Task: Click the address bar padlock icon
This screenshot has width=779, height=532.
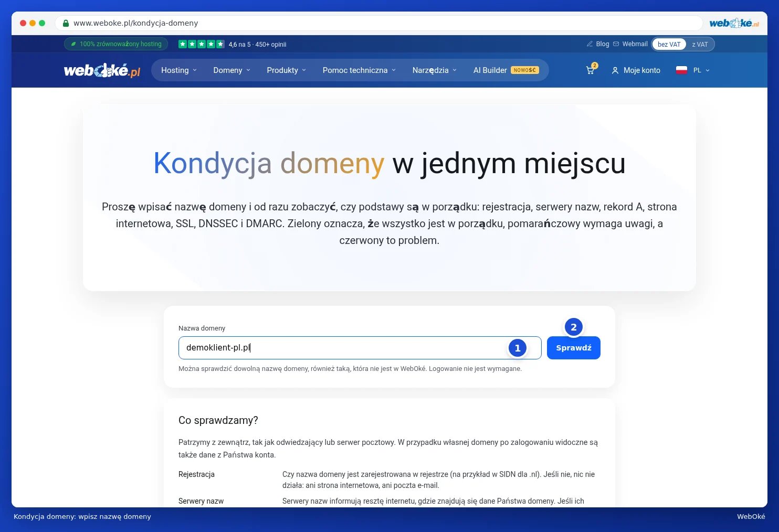Action: pos(66,23)
